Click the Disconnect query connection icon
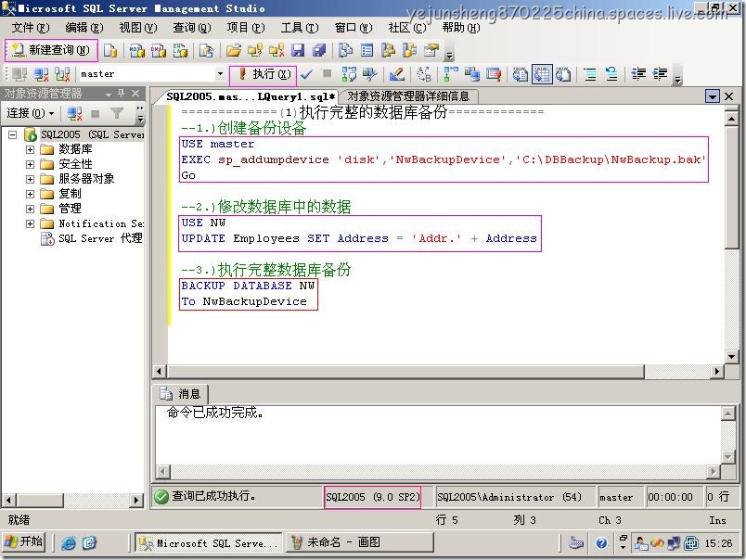Screen dimensions: 746x560 (42, 74)
